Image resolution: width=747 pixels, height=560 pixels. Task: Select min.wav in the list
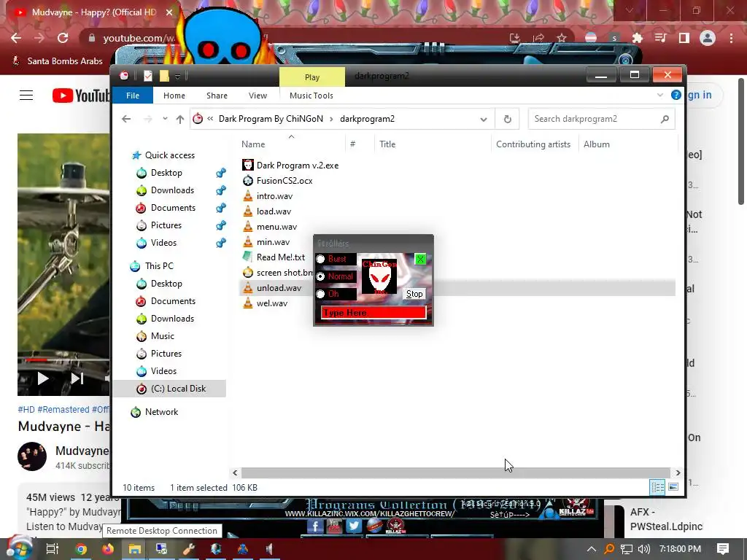(273, 242)
